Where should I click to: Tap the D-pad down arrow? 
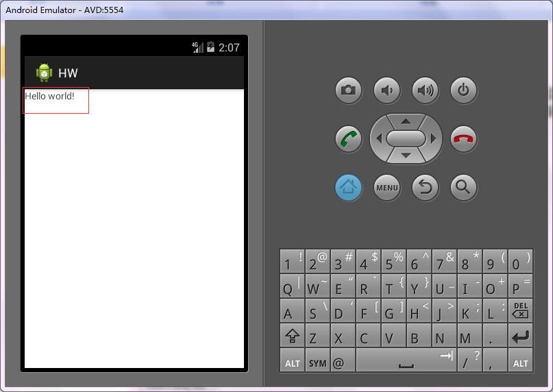pyautogui.click(x=406, y=156)
